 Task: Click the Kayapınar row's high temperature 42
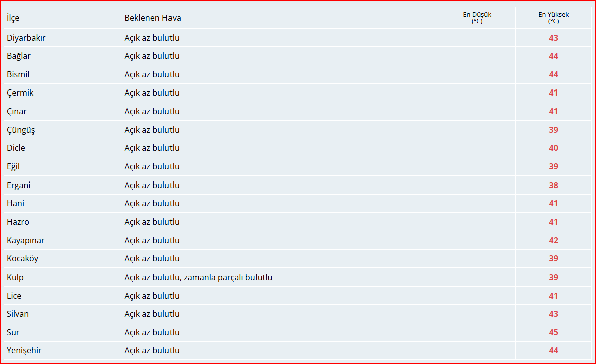click(x=553, y=240)
